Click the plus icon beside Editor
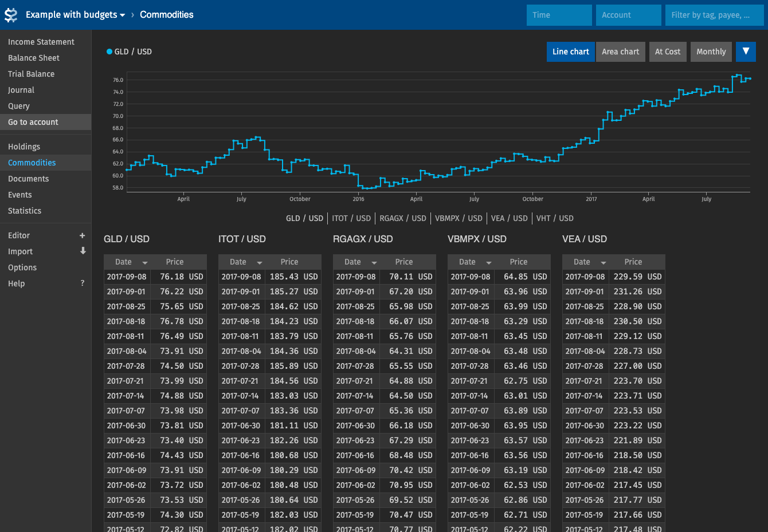Screen dimensions: 768x532 pos(83,235)
